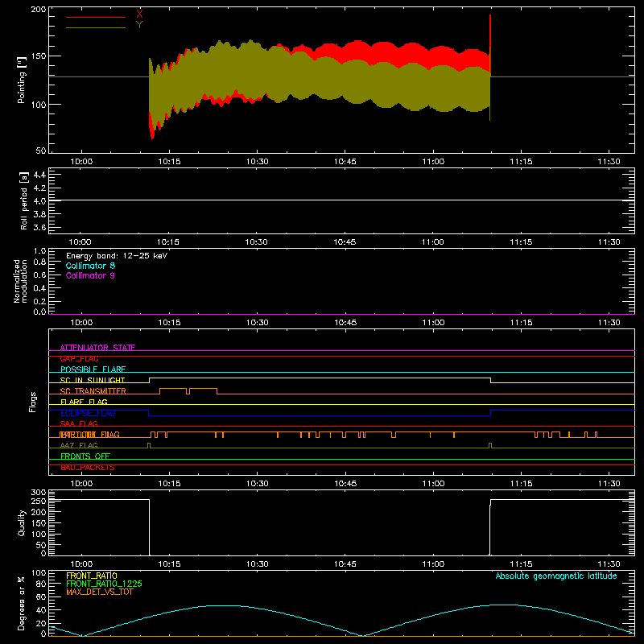The height and width of the screenshot is (644, 644).
Task: Click the '0.8' Normalized modulation tick
Action: click(x=39, y=262)
